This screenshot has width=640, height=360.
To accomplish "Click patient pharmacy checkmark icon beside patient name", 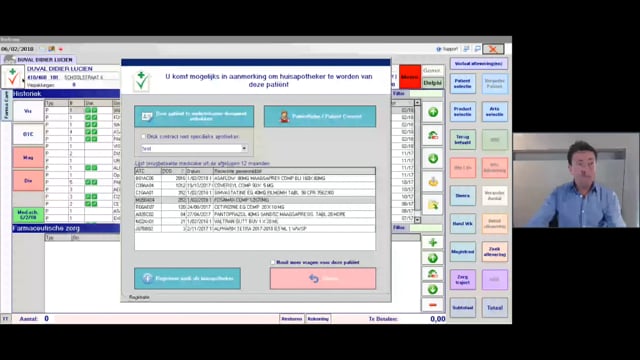I will click(x=12, y=77).
